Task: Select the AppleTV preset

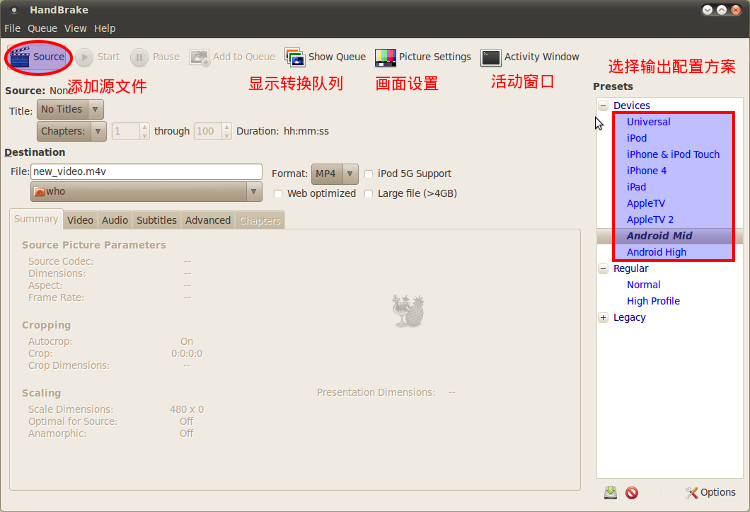Action: pos(646,203)
